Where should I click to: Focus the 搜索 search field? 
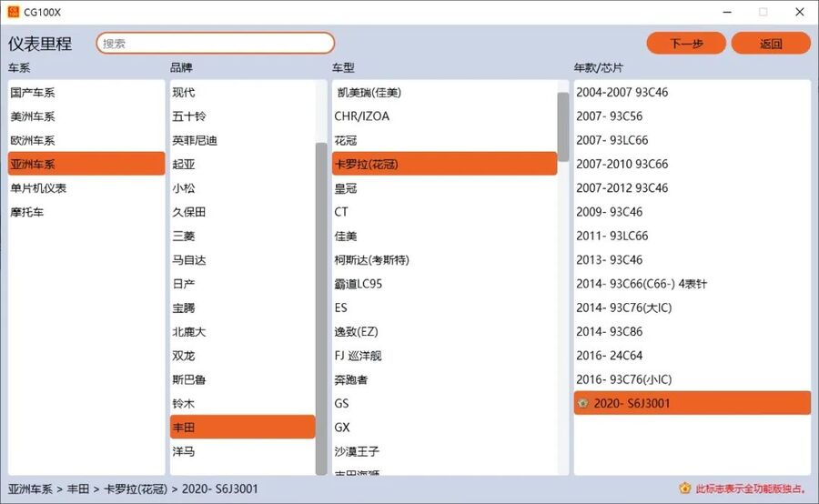[215, 44]
